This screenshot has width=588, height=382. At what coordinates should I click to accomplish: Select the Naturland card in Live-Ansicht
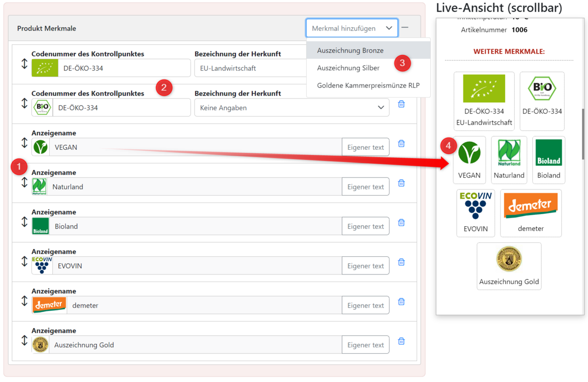pos(509,160)
